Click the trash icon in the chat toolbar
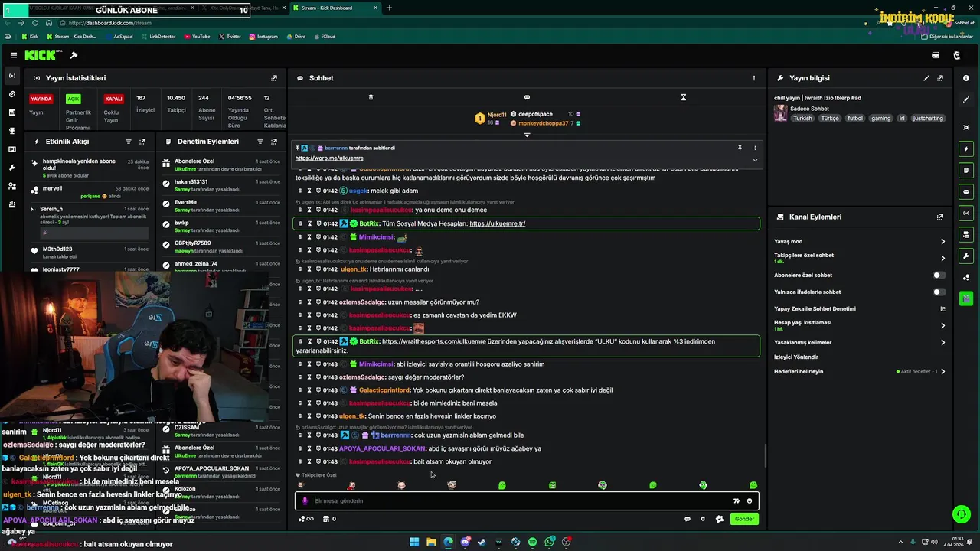The image size is (980, 551). [371, 97]
